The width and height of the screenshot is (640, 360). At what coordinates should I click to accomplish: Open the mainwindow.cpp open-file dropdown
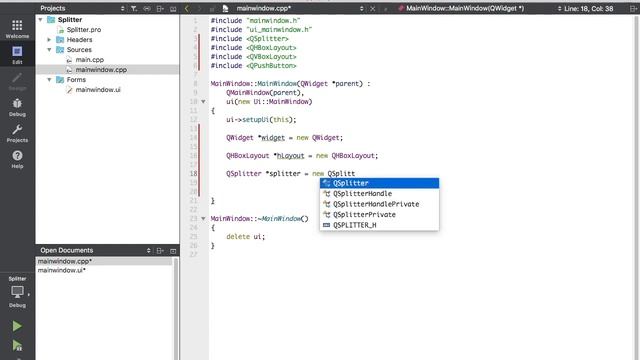click(361, 8)
